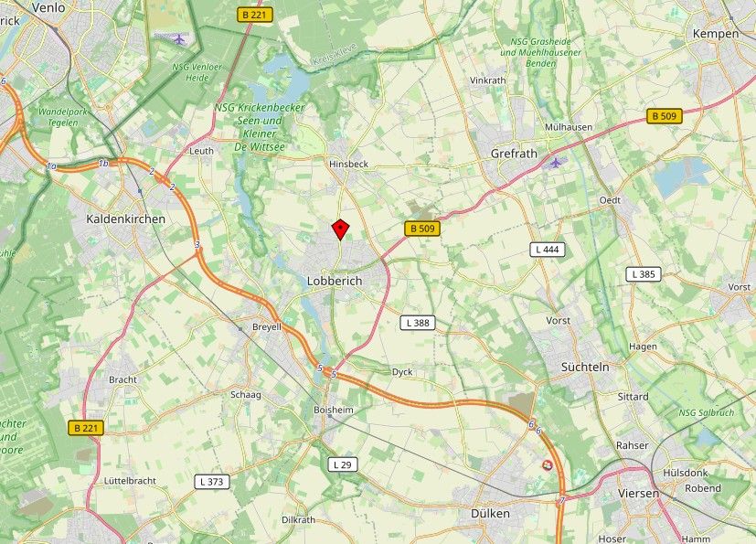Click the L 373 road label
Screen dimensions: 756x544
212,481
